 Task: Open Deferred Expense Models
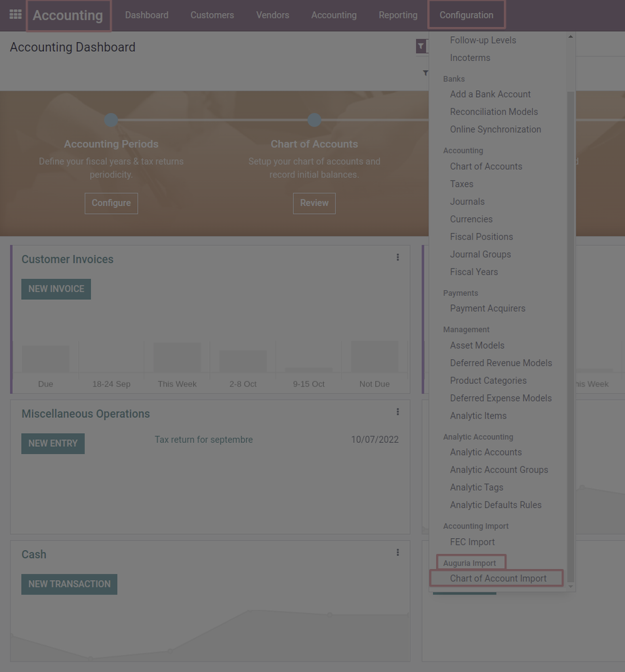pyautogui.click(x=500, y=398)
